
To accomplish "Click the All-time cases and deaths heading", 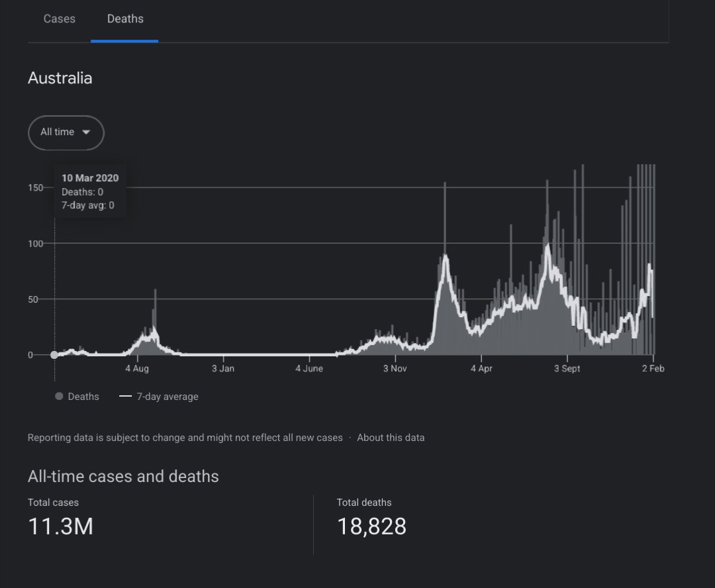I will coord(123,476).
